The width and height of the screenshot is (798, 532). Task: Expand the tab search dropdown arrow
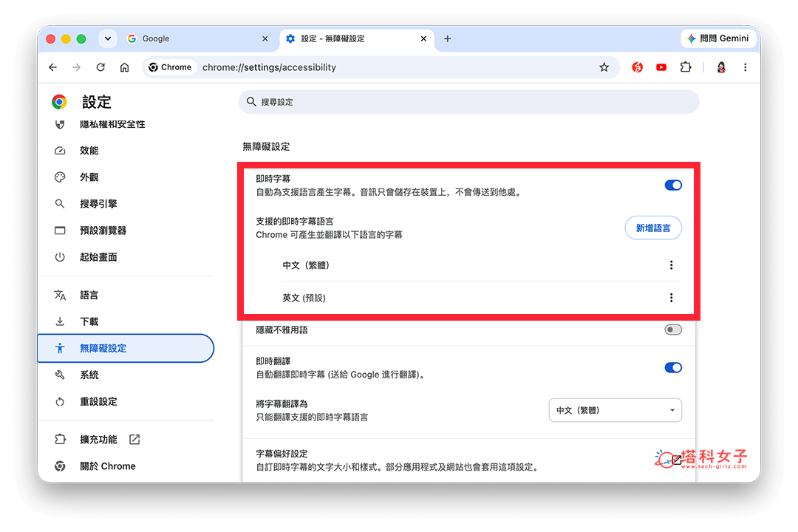coord(108,38)
